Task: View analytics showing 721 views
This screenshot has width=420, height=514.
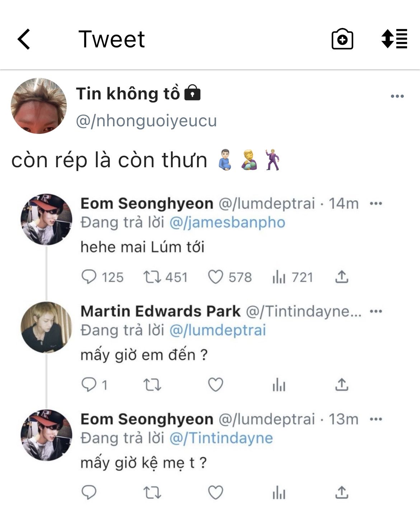Action: tap(279, 277)
